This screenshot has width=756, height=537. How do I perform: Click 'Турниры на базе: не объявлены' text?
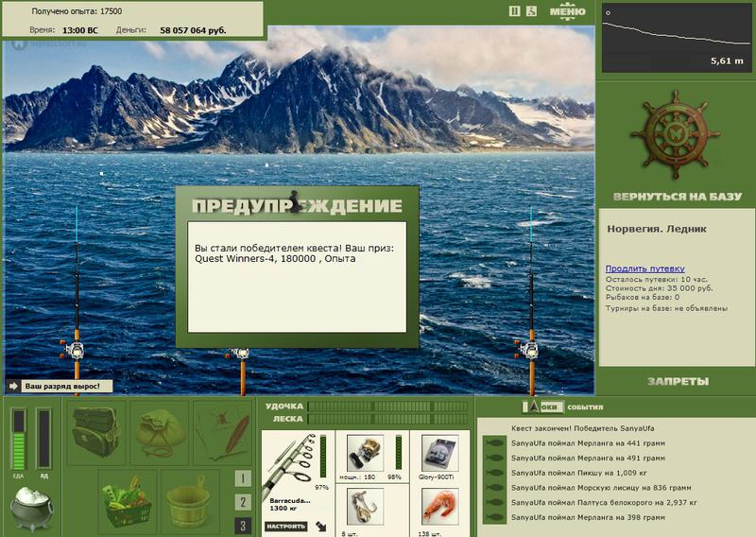pos(666,308)
